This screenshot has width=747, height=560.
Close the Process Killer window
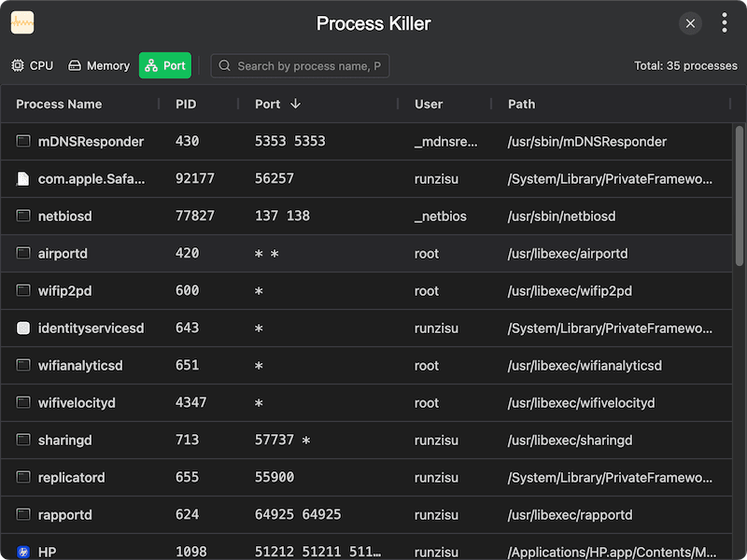point(690,23)
